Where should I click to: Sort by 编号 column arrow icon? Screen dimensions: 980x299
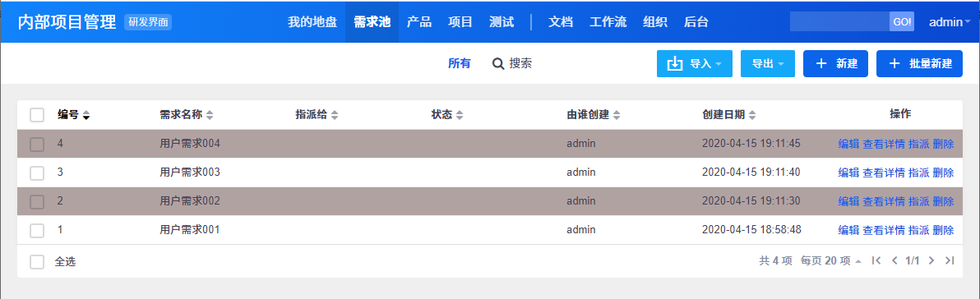click(86, 115)
